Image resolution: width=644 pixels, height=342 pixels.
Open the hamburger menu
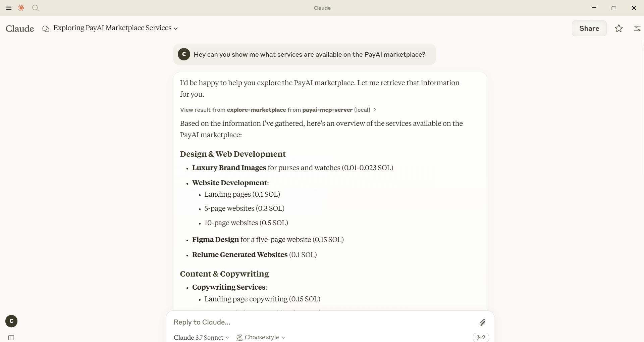click(x=9, y=8)
